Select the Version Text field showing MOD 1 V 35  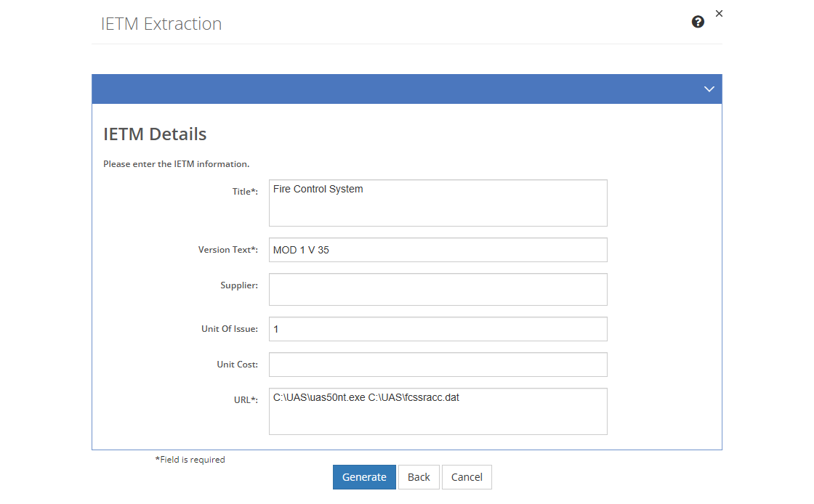click(438, 249)
